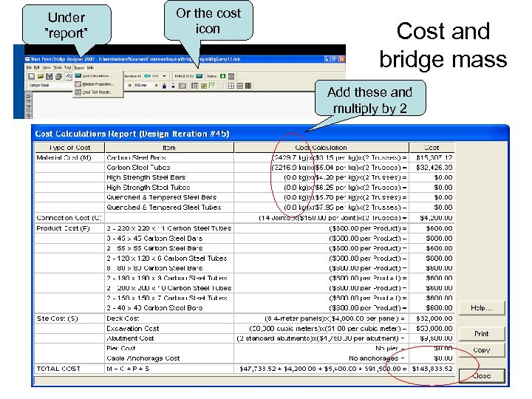Click the Help button in the cost report
532x399 pixels.
coord(482,308)
